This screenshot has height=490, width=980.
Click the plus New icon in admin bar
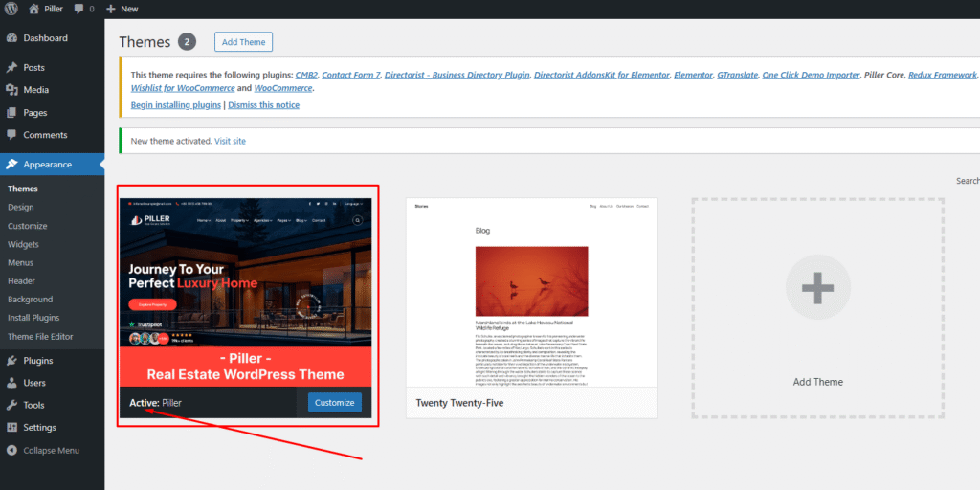[111, 9]
